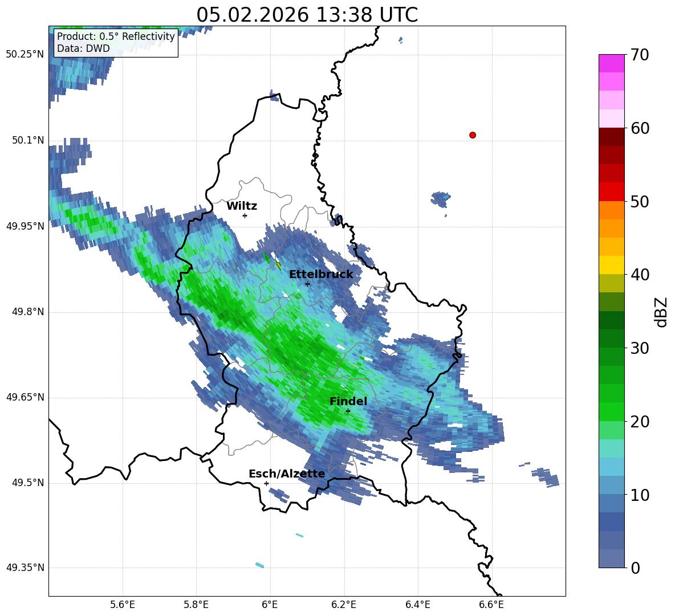675x616 pixels.
Task: Click the 49.35°N latitude label
Action: tap(25, 568)
